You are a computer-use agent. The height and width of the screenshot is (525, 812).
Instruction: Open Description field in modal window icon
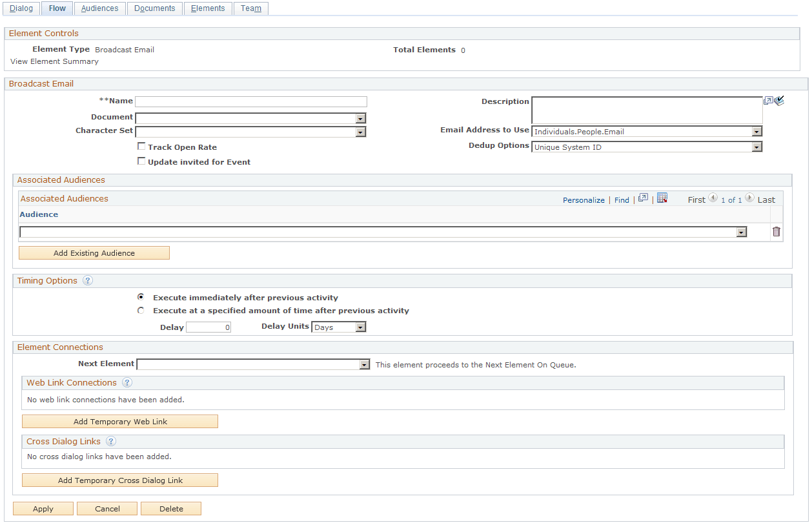tap(768, 101)
